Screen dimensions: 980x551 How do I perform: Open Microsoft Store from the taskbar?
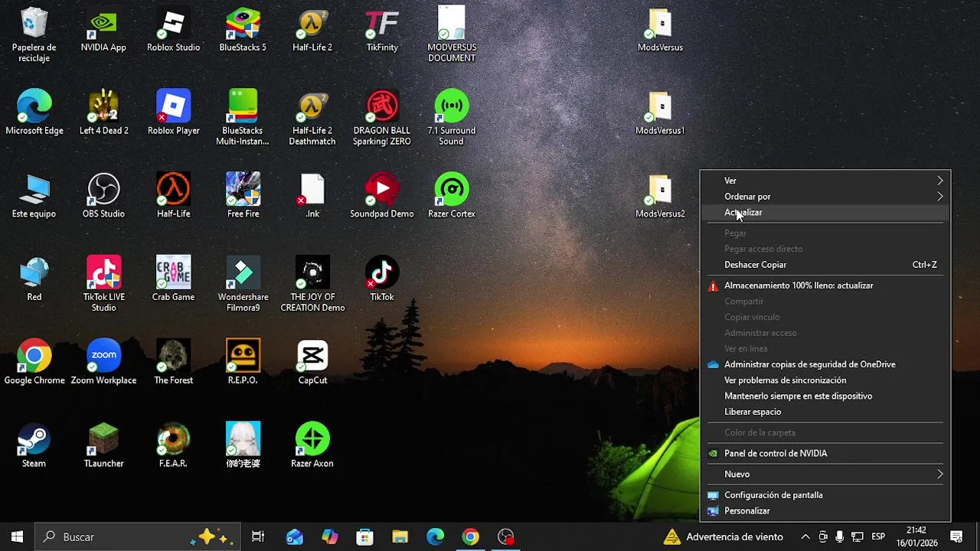coord(364,537)
